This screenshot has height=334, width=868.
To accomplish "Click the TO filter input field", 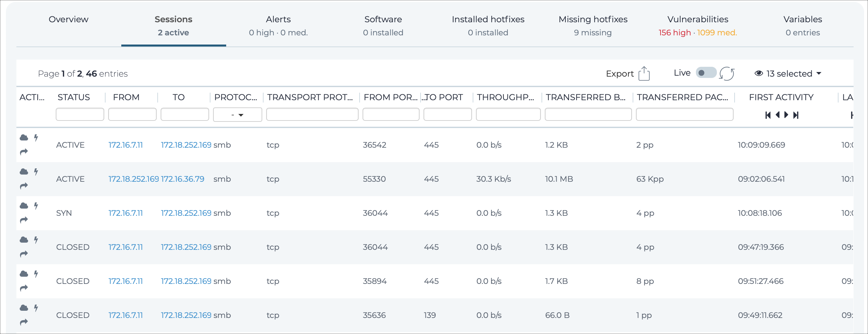I will click(x=185, y=114).
